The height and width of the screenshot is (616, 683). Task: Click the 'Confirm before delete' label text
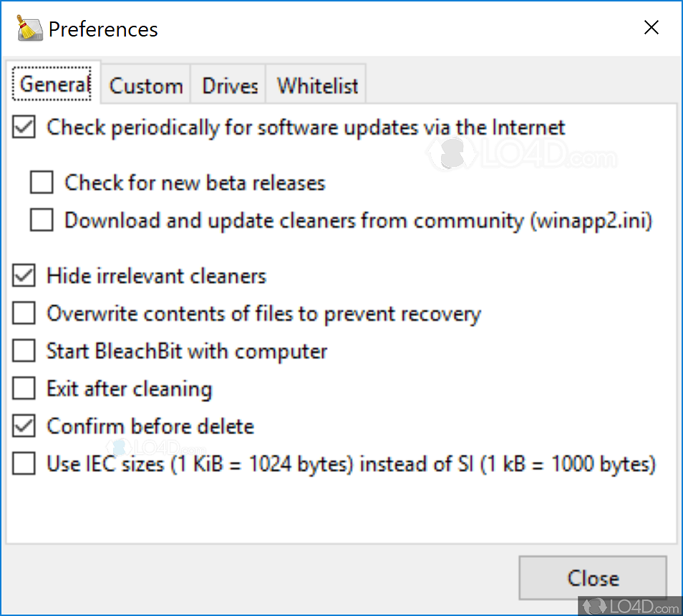[150, 425]
